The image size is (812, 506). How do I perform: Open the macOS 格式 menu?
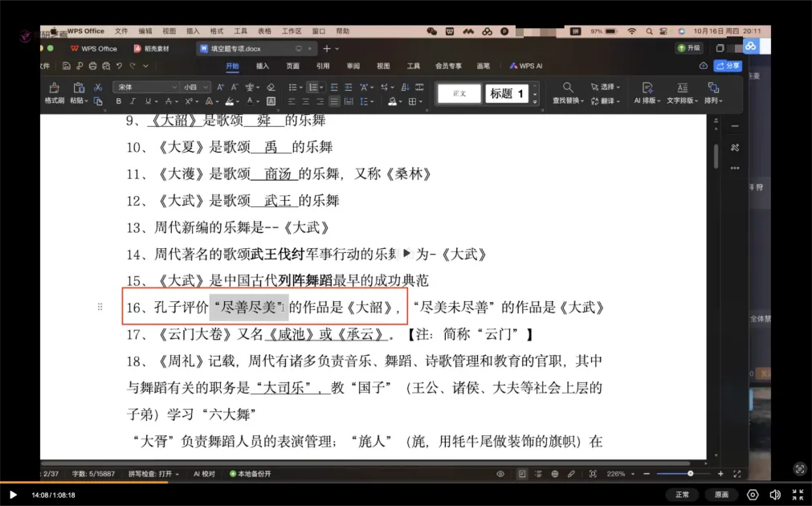217,31
